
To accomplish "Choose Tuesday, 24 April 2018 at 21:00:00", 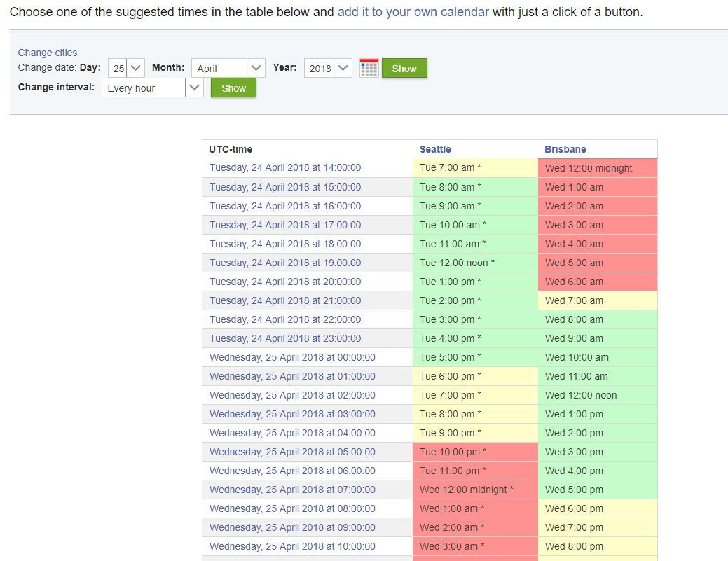I will pyautogui.click(x=285, y=300).
